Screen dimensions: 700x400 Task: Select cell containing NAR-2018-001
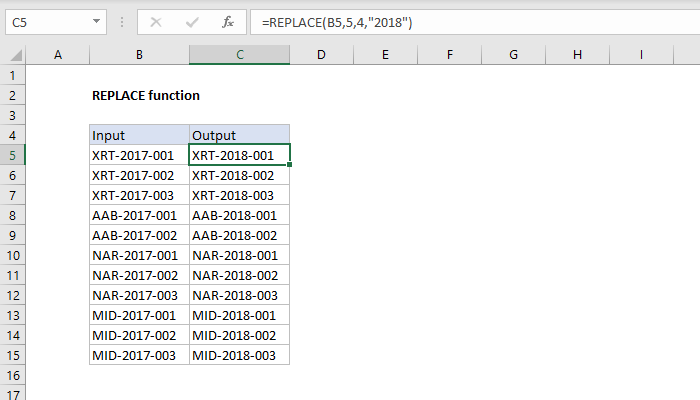pyautogui.click(x=239, y=255)
